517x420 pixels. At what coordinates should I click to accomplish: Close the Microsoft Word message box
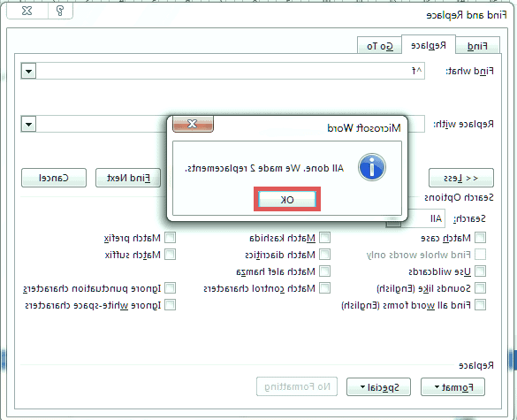coord(193,124)
